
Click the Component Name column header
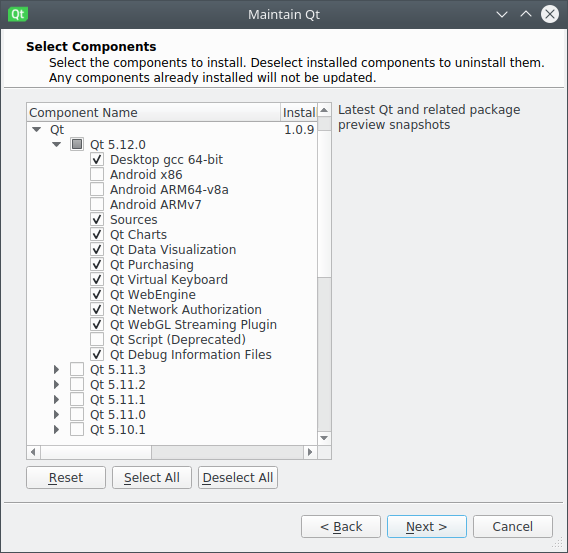(154, 112)
